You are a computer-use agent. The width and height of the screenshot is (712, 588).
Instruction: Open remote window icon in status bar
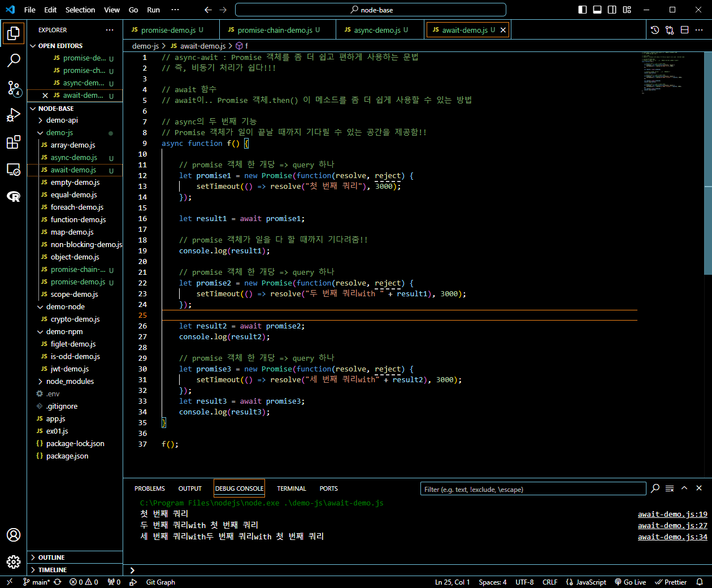point(10,582)
